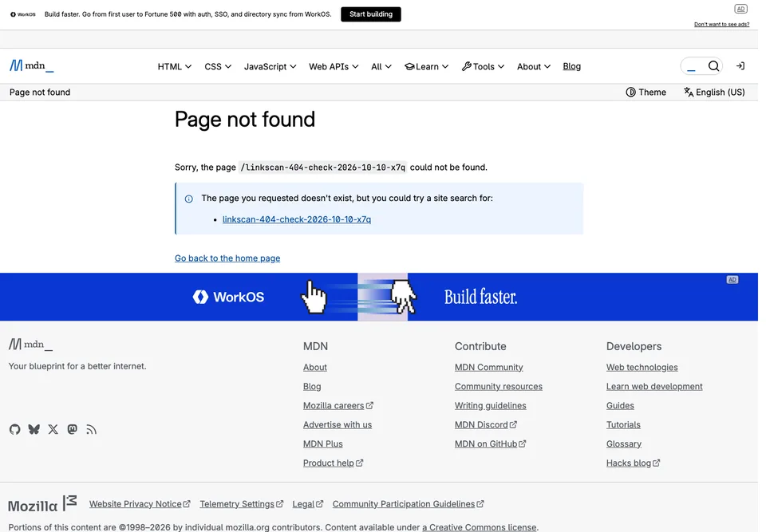Open Community Participation Guidelines link
The width and height of the screenshot is (766, 532).
(408, 504)
